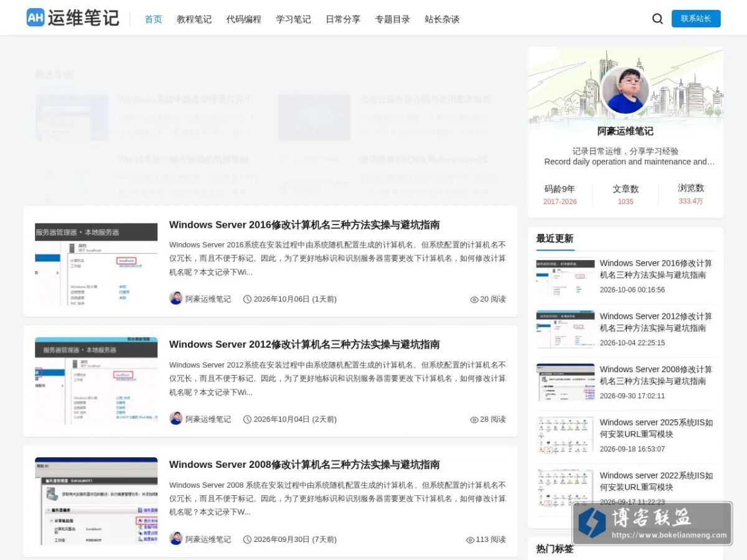This screenshot has height=560, width=747.
Task: Click the date text 2026年10月06日 (1天前)
Action: (x=295, y=299)
